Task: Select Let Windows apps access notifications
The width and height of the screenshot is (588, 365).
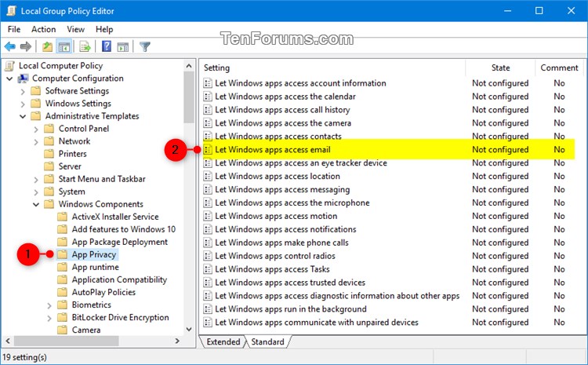Action: [285, 229]
